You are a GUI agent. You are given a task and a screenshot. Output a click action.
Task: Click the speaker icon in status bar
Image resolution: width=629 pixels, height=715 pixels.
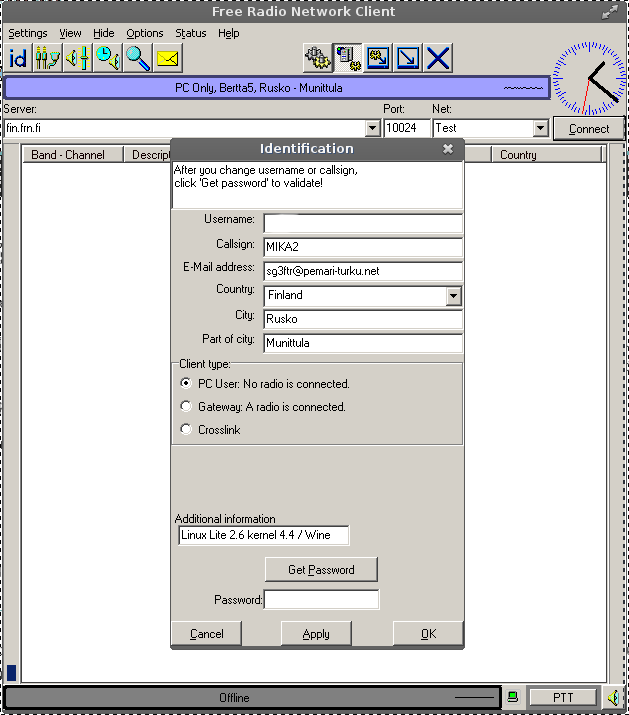click(613, 697)
